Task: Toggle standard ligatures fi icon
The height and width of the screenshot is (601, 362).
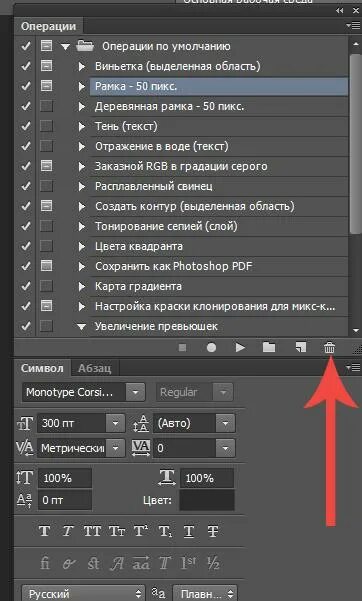Action: 45,563
